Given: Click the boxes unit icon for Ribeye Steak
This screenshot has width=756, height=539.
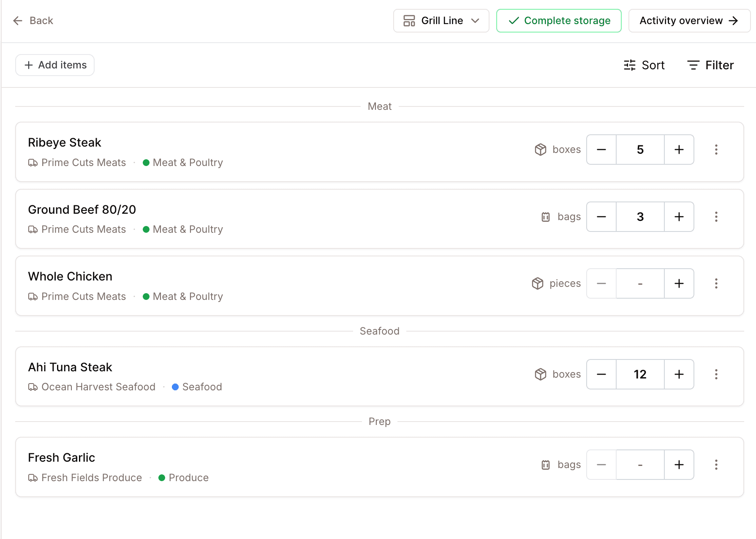Looking at the screenshot, I should tap(541, 150).
